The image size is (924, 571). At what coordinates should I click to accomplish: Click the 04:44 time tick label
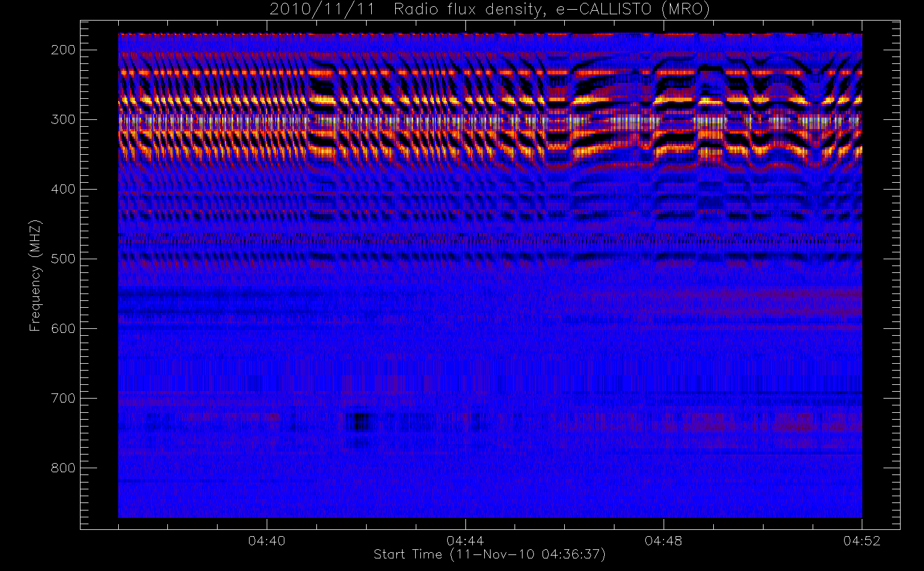(465, 541)
